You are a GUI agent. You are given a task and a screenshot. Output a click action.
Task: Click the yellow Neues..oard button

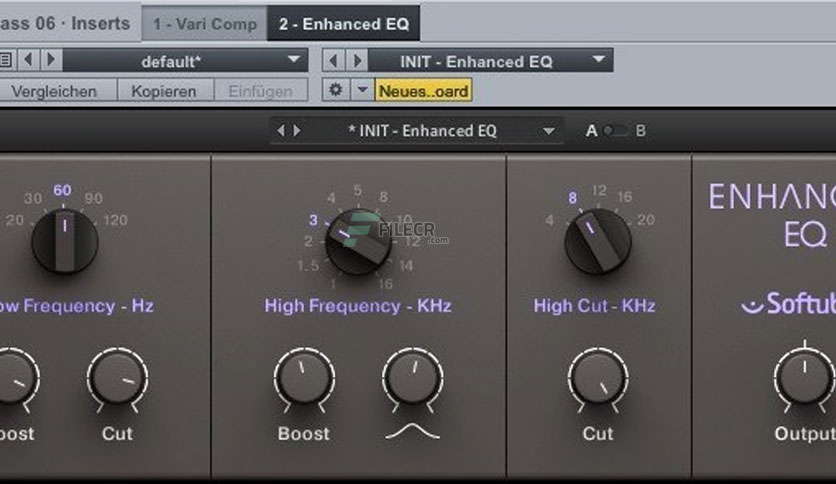pos(423,91)
